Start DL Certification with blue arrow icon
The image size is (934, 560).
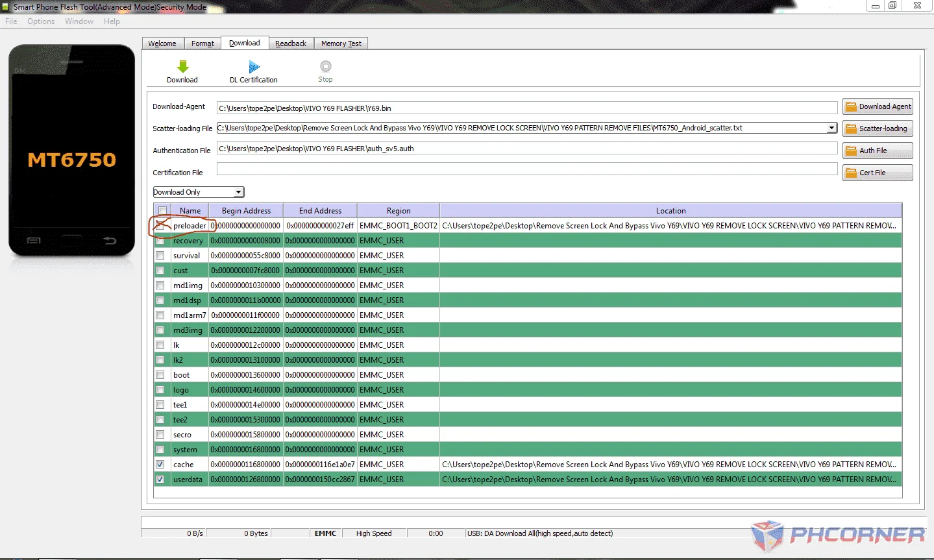(254, 66)
